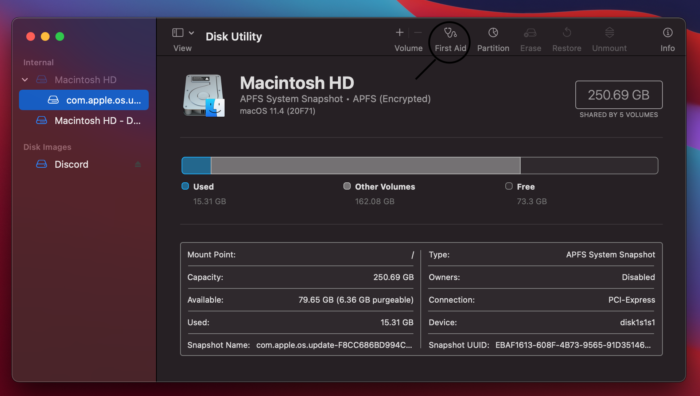This screenshot has height=396, width=700.
Task: Click 'APFS System Snapshot • APFS (Encrypted)' subtitle
Action: coord(335,99)
